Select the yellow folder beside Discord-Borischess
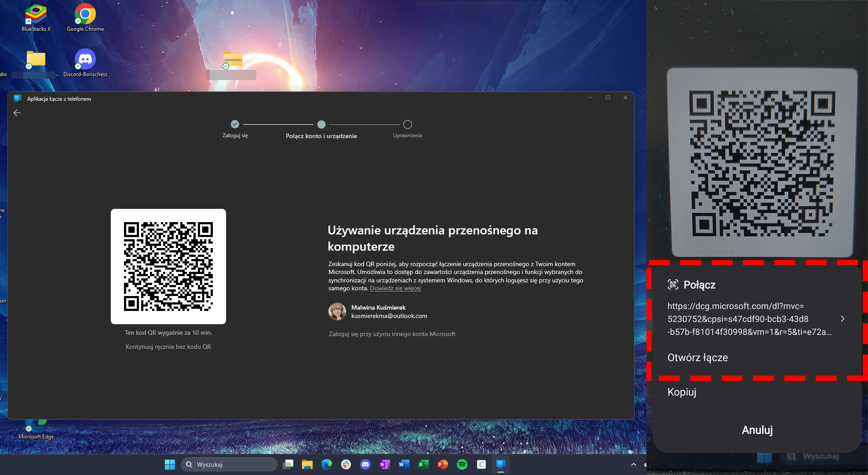 (x=36, y=59)
